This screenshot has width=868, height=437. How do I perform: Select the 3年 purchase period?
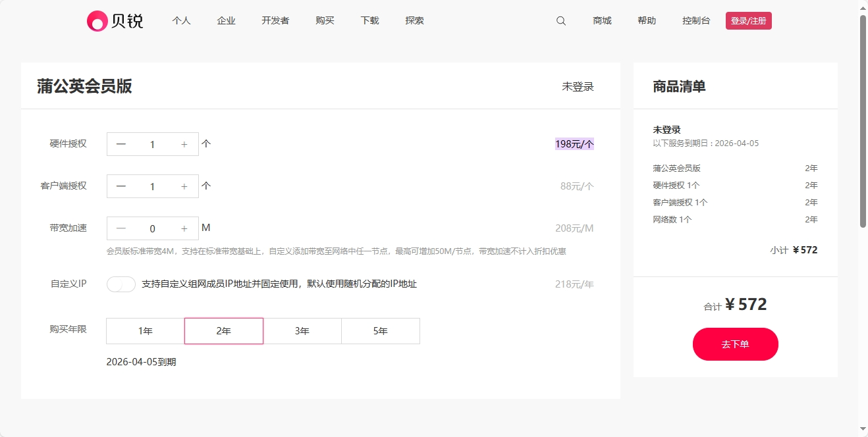coord(302,331)
